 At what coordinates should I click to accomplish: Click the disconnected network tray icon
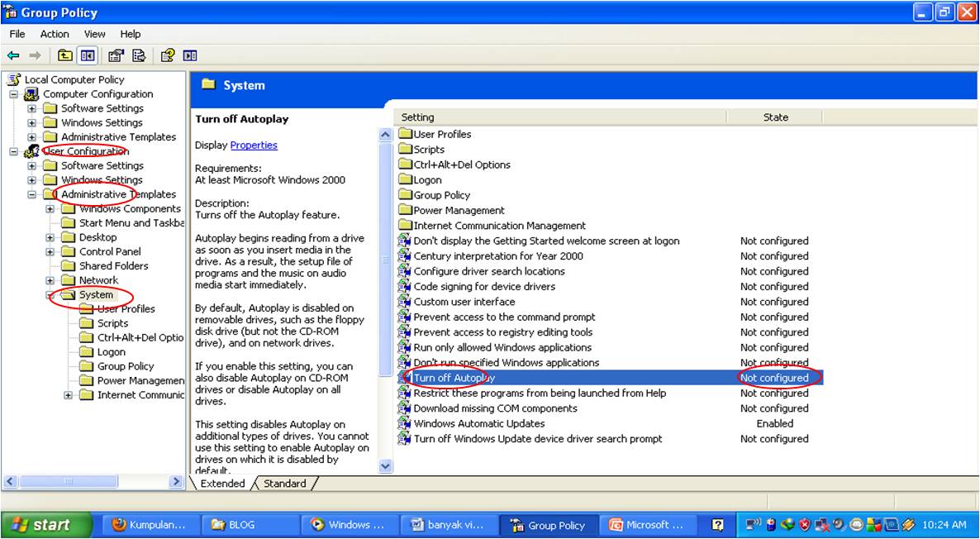click(822, 525)
